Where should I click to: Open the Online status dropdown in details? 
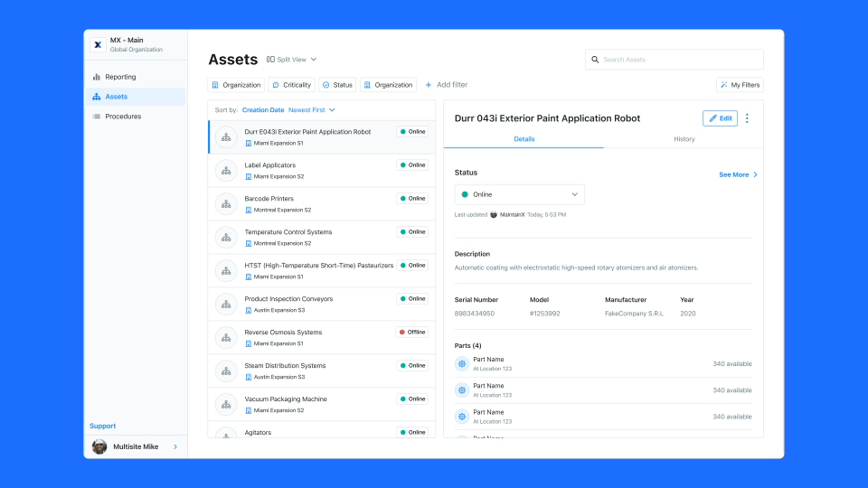click(519, 195)
